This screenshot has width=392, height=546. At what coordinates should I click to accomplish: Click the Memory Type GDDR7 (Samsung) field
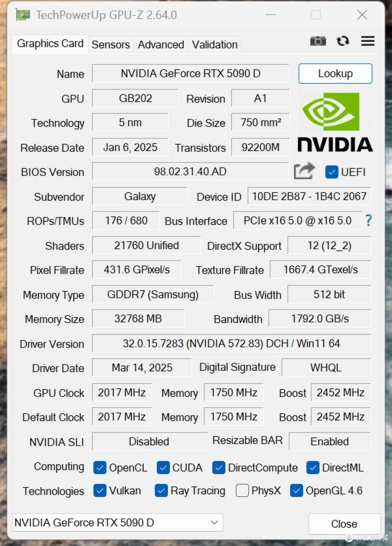coord(153,294)
